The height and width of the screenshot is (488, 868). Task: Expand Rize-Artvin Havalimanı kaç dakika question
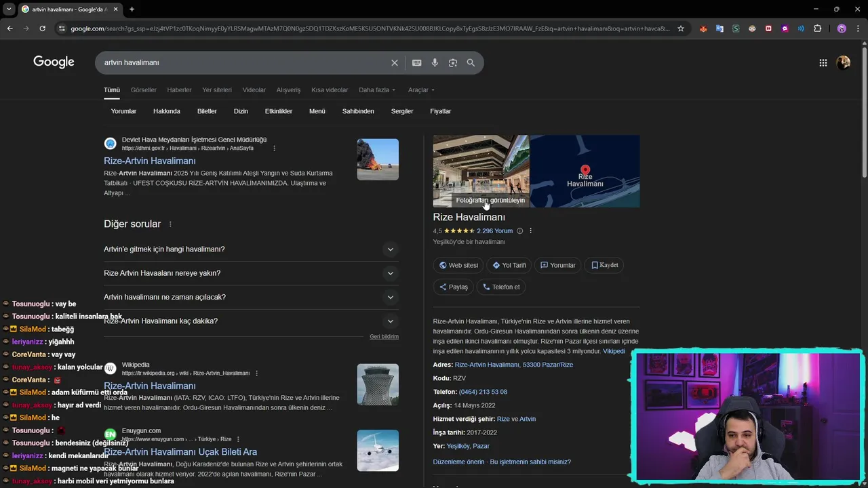coord(251,321)
